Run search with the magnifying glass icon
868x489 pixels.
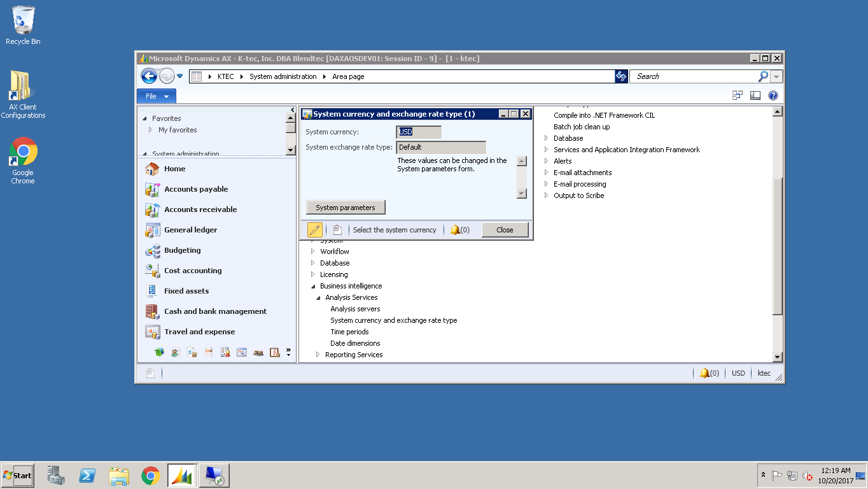[x=763, y=76]
